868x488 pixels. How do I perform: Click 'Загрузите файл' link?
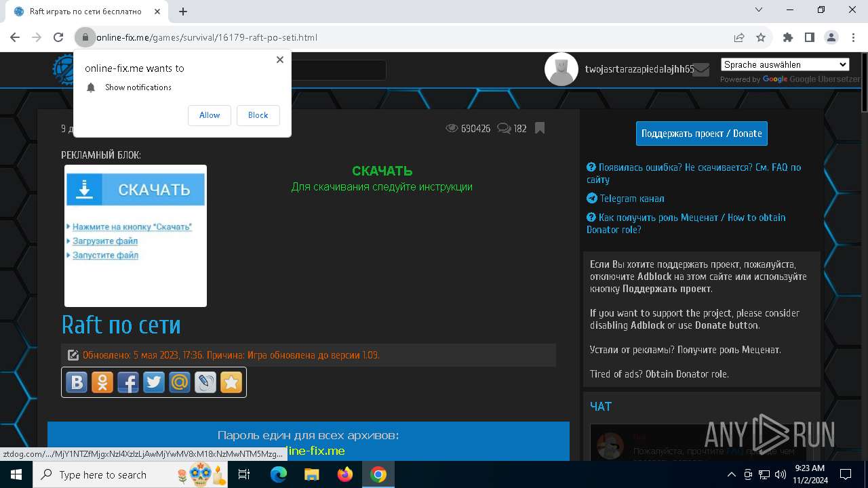tap(105, 241)
